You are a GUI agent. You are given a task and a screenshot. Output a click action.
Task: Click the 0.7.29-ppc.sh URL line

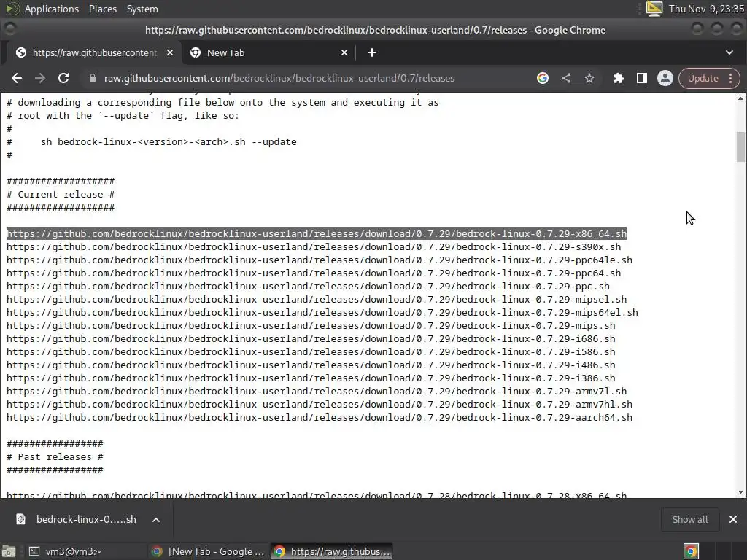pyautogui.click(x=308, y=286)
